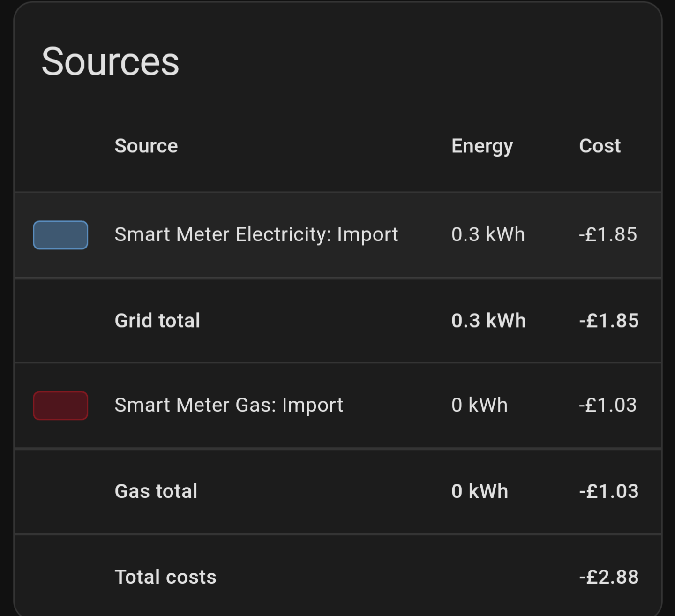Click the blue electricity import color swatch

[60, 235]
